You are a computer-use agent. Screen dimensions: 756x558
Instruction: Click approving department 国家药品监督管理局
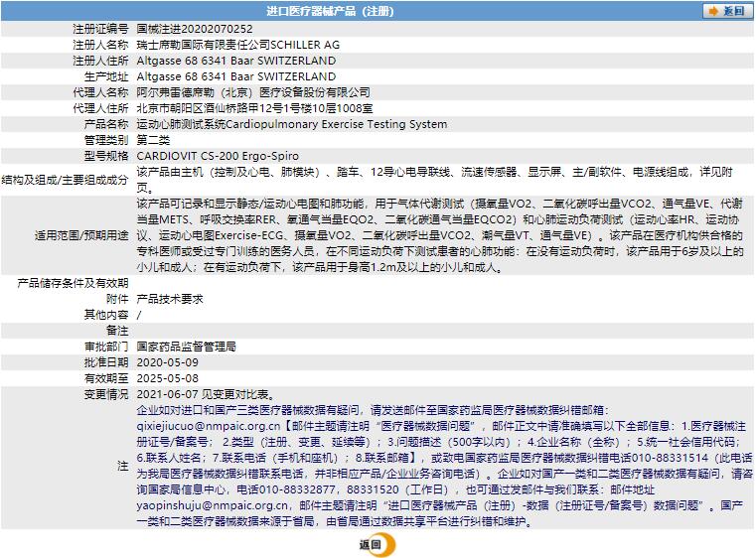tap(186, 347)
